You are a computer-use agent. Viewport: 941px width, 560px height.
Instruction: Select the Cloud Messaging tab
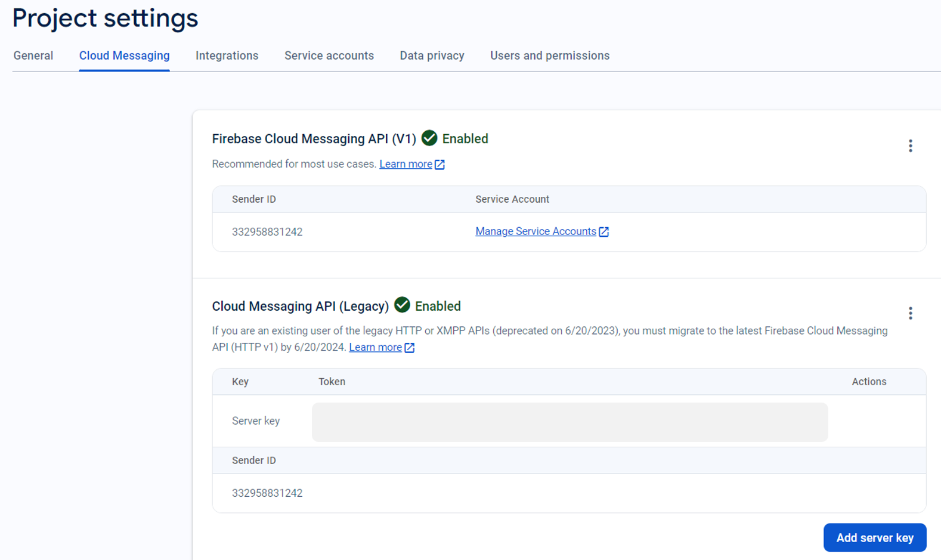point(124,55)
